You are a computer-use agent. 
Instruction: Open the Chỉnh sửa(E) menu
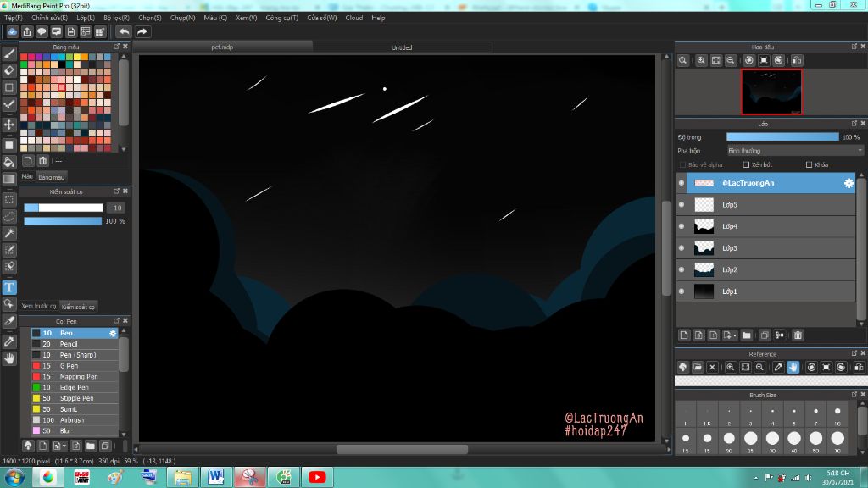coord(49,18)
